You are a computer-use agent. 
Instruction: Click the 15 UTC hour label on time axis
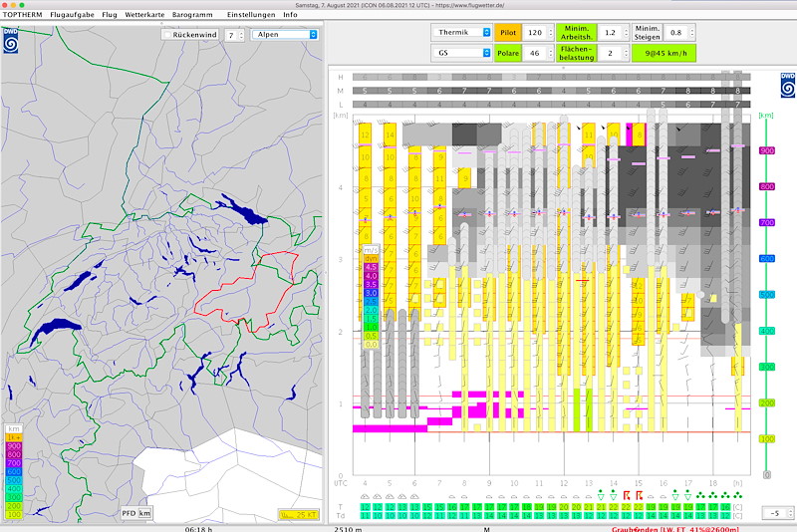pos(639,483)
